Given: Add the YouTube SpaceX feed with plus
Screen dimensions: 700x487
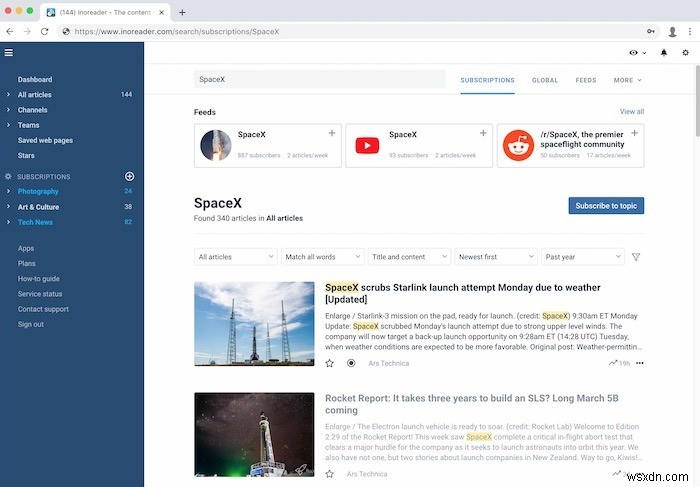Looking at the screenshot, I should tap(483, 133).
